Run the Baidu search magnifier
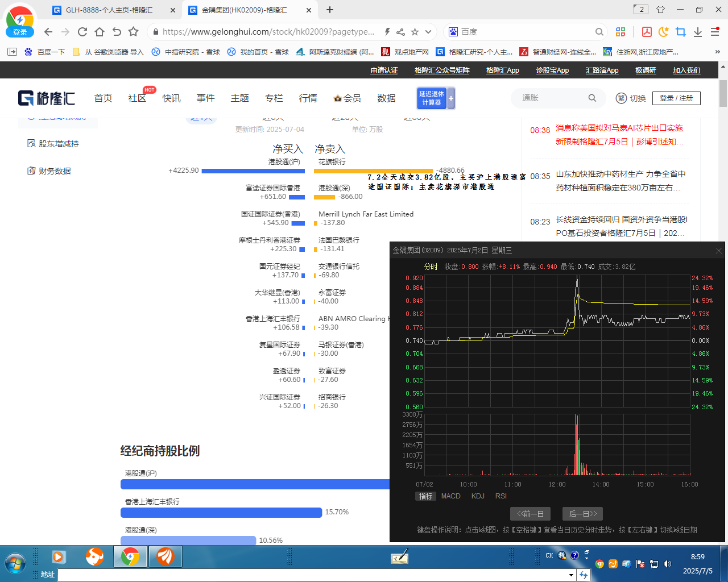728x582 pixels. [599, 32]
